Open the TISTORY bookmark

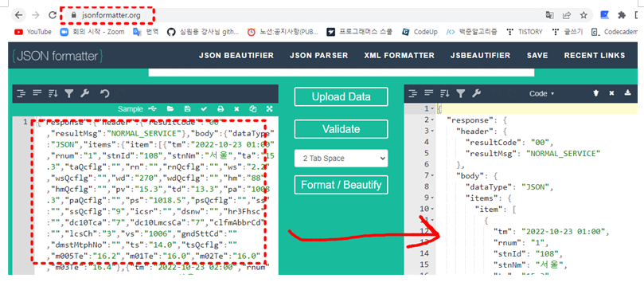pyautogui.click(x=525, y=32)
